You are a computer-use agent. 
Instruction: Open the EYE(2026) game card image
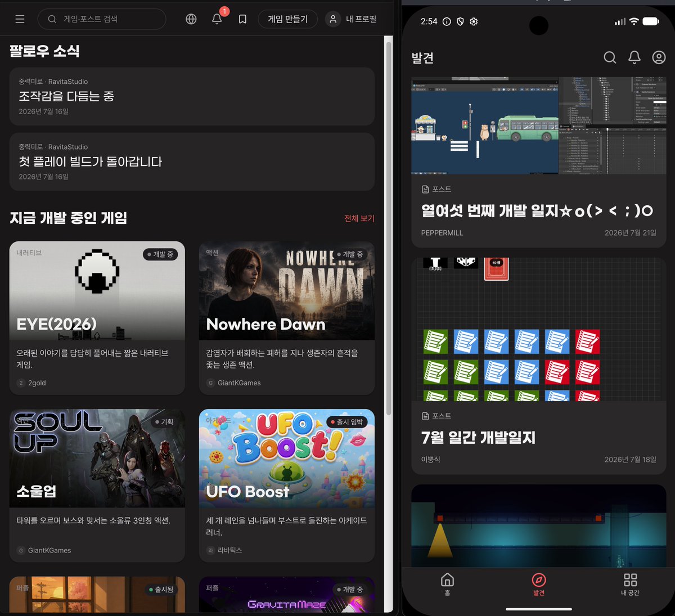tap(97, 291)
